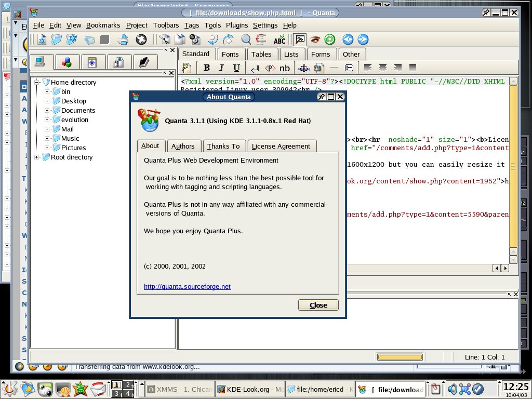The width and height of the screenshot is (532, 399).
Task: Open the Tags menu
Action: tap(192, 25)
